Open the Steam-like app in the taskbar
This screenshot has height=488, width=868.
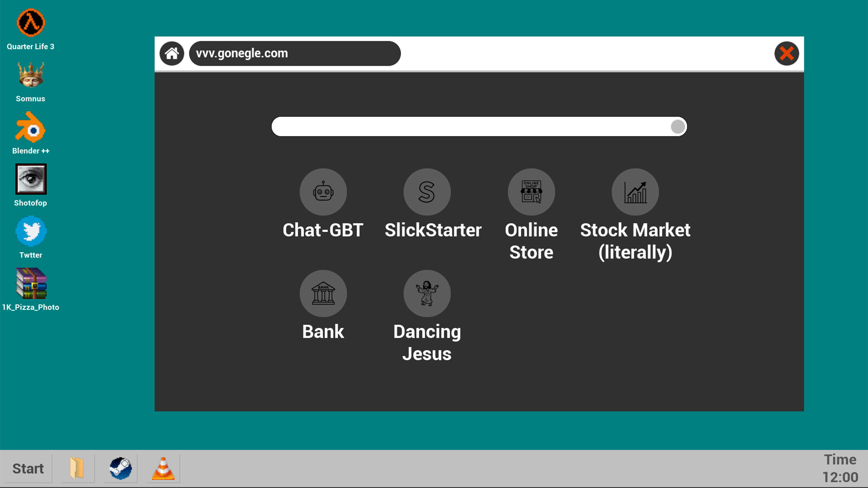pos(120,469)
